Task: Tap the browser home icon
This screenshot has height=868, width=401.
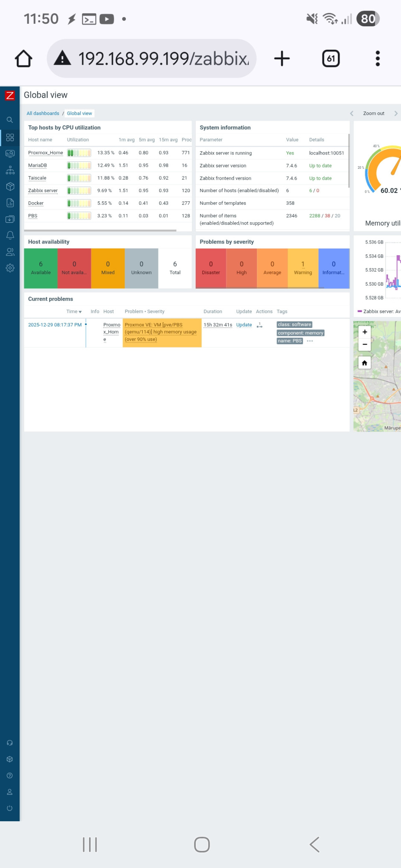Action: point(23,58)
